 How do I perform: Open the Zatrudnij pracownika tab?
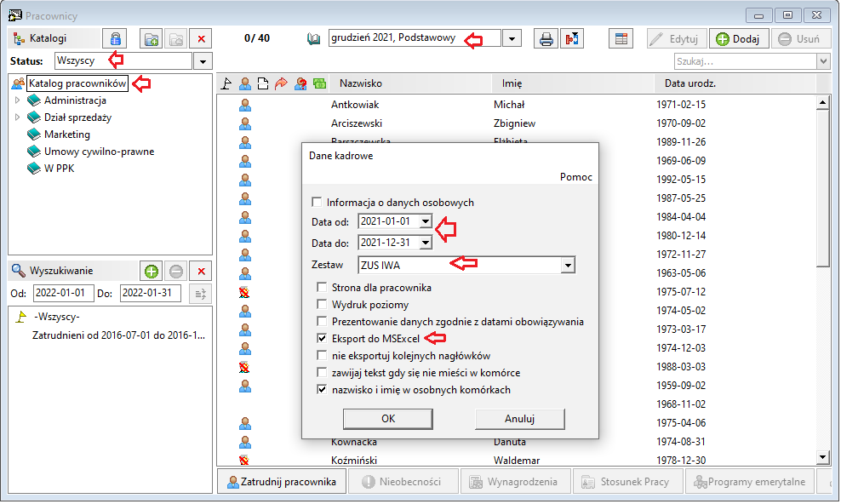[282, 482]
